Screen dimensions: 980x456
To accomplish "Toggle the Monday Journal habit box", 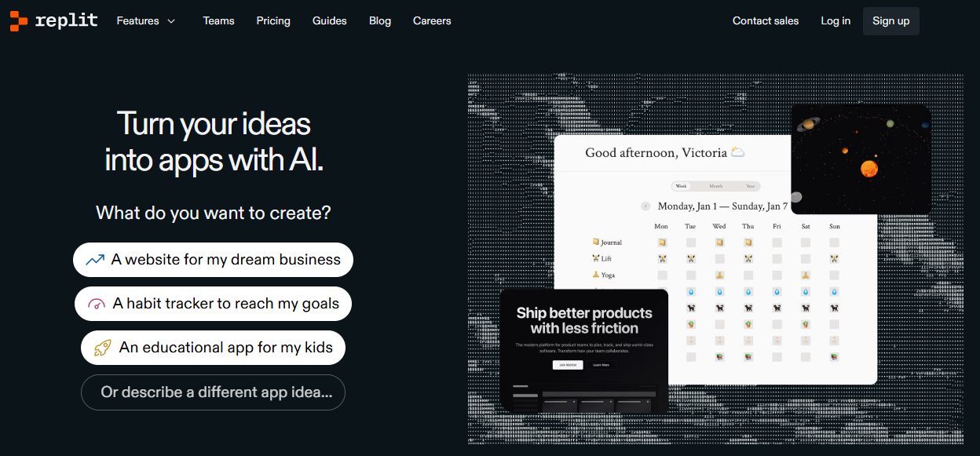I will 662,243.
